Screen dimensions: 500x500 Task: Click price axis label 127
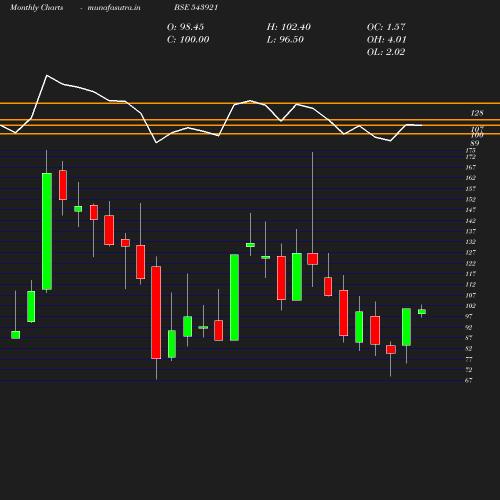click(x=470, y=252)
